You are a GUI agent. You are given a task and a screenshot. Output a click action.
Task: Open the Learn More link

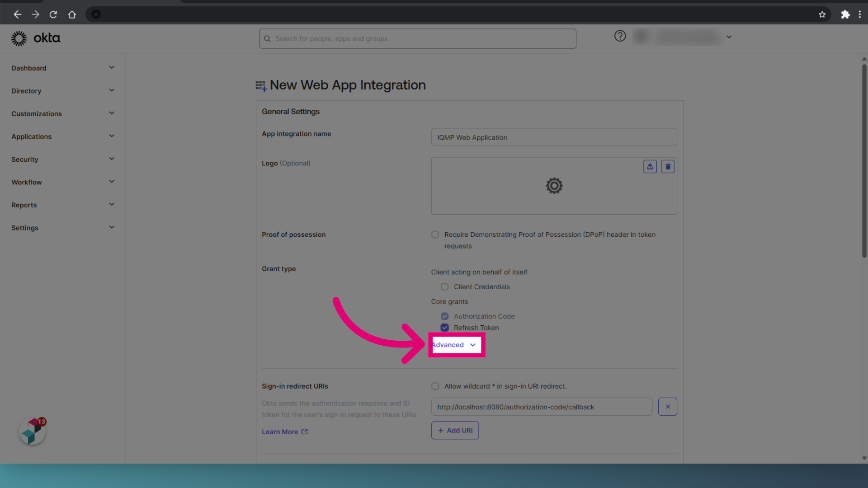click(280, 432)
